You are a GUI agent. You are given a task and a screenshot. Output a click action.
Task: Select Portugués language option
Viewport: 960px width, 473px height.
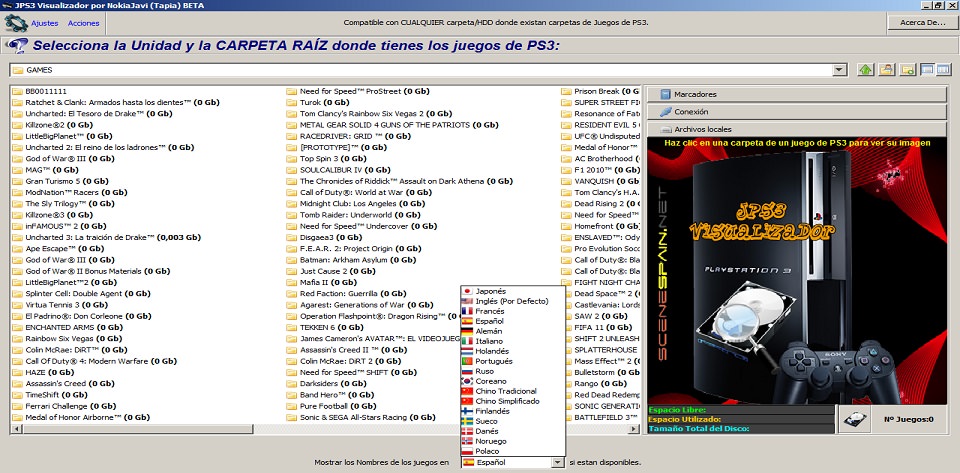coord(512,361)
